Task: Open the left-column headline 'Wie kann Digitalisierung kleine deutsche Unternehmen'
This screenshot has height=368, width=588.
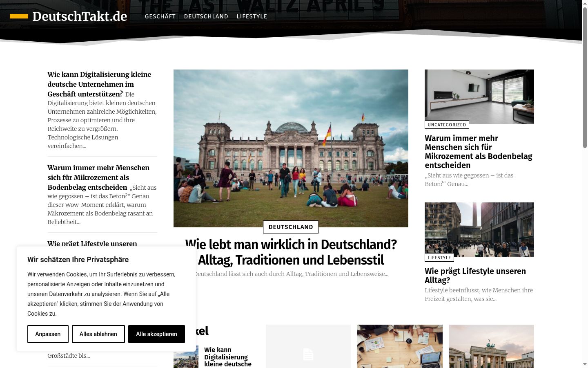Action: (x=99, y=84)
